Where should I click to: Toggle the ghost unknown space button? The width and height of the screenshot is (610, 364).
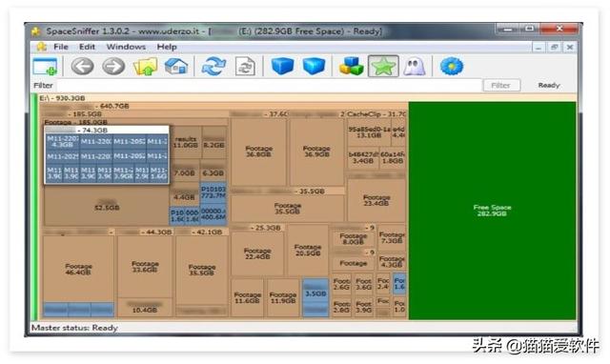[x=415, y=66]
